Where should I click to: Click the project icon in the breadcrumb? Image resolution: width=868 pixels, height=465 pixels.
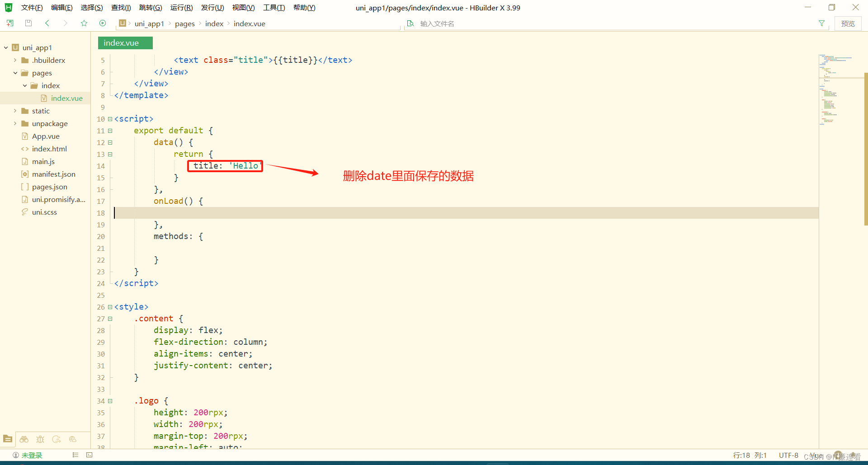coord(123,23)
